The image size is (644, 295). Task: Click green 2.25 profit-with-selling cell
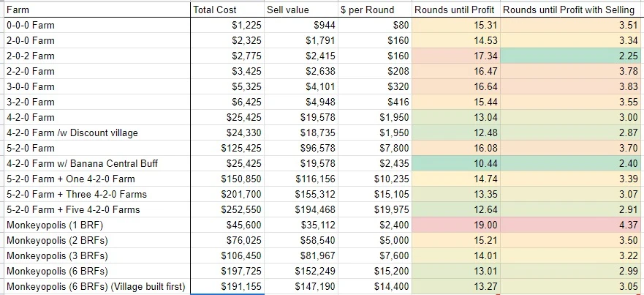point(572,56)
